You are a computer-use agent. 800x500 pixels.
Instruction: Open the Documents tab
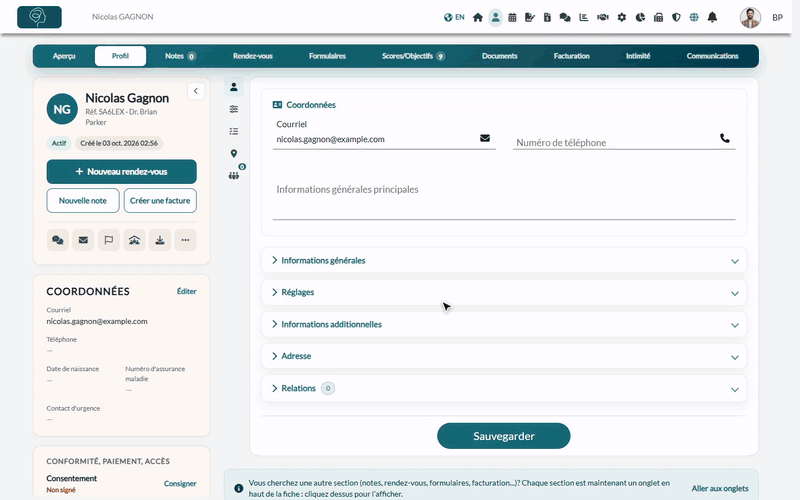click(499, 56)
